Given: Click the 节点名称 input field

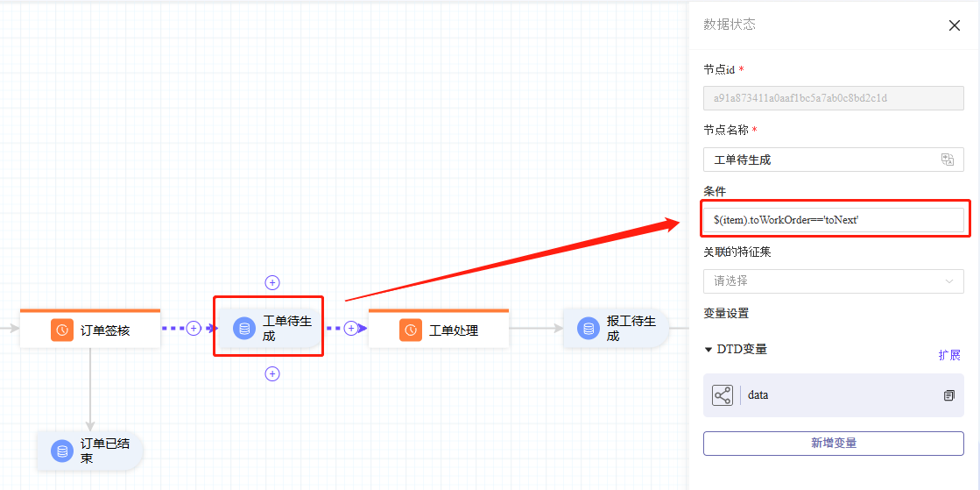Looking at the screenshot, I should 834,160.
